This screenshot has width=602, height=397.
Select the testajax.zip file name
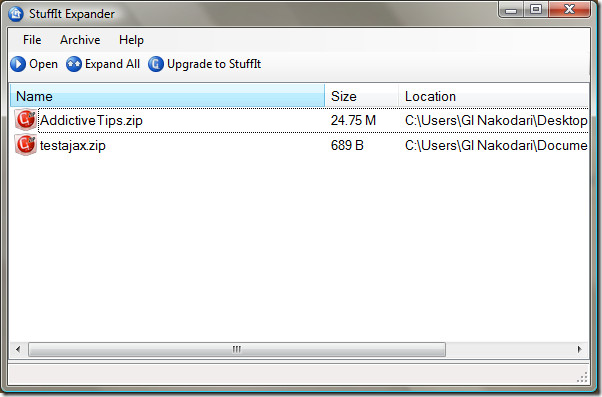tap(73, 146)
